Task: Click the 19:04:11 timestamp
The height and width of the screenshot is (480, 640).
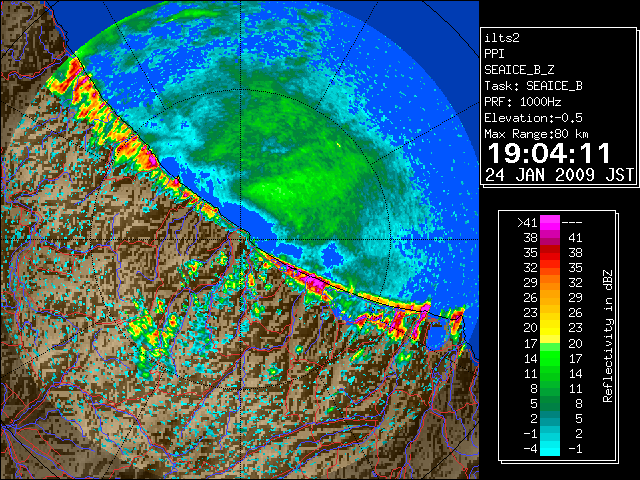Action: coord(549,153)
